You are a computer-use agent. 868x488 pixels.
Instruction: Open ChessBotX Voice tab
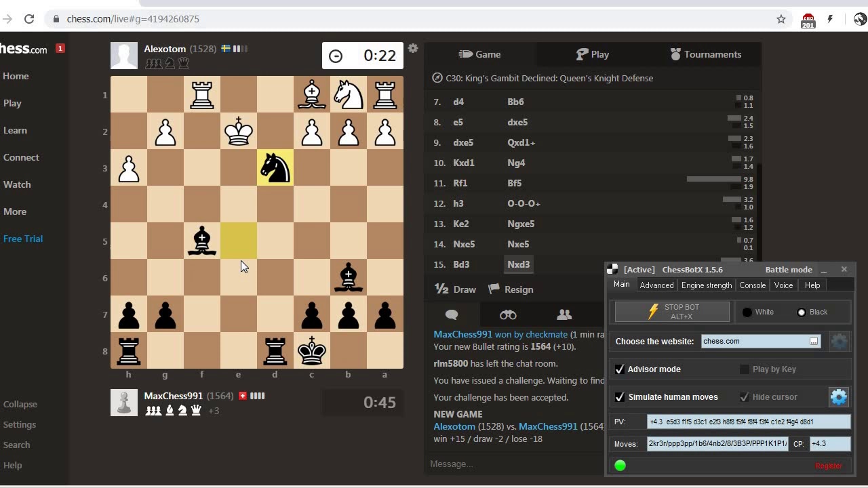[x=783, y=285]
